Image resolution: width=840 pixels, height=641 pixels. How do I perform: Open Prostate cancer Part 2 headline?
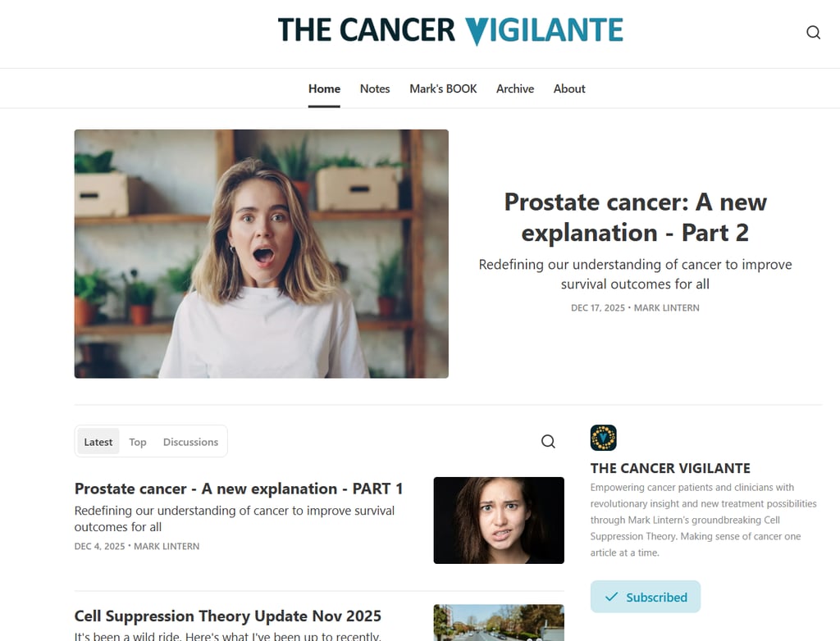[636, 217]
